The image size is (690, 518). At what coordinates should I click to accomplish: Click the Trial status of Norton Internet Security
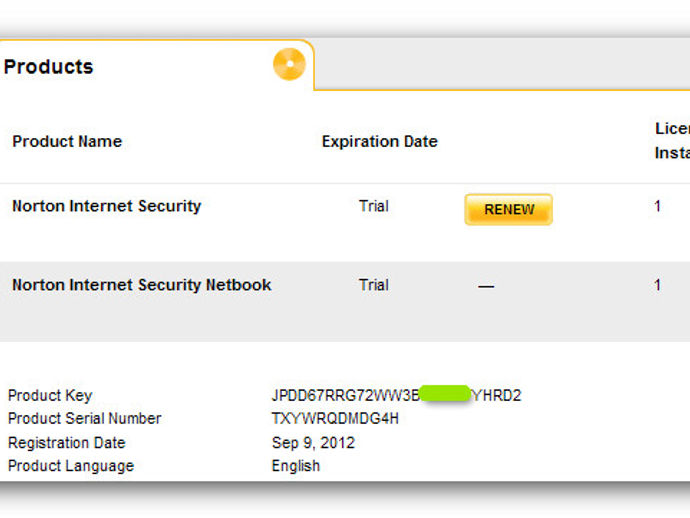click(374, 206)
